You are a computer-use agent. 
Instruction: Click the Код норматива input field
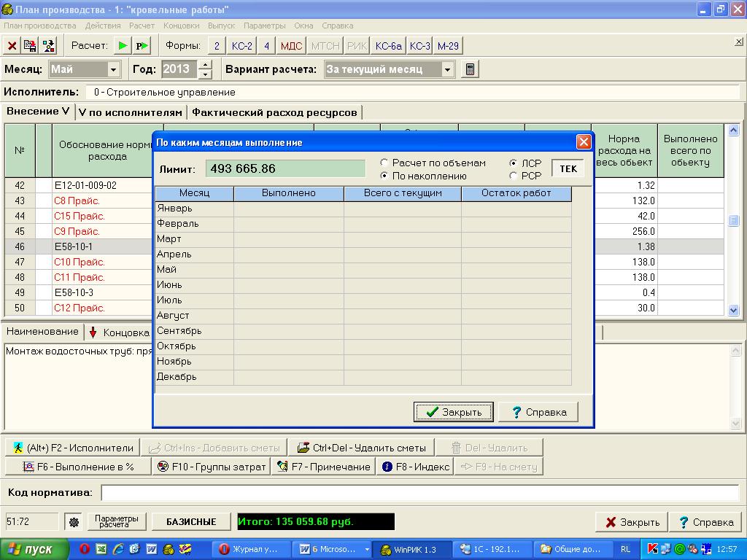pyautogui.click(x=419, y=493)
